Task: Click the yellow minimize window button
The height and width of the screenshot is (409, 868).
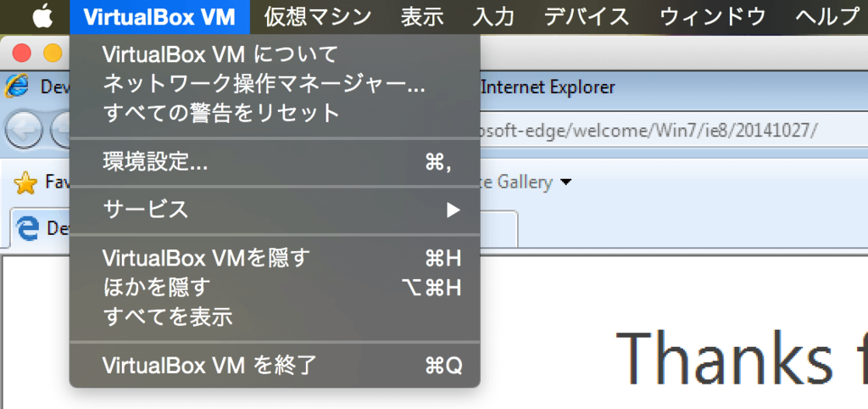Action: 53,53
